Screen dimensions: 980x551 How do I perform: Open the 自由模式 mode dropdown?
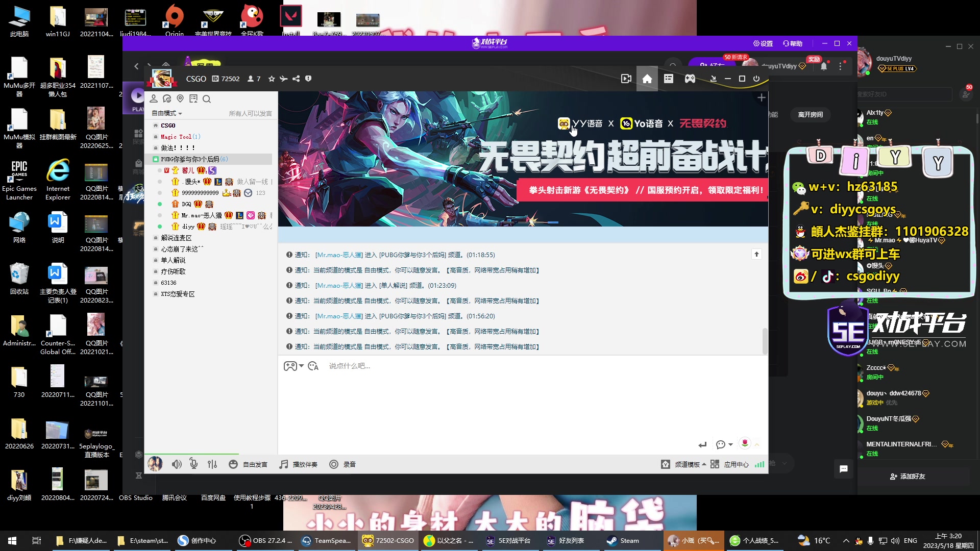pyautogui.click(x=167, y=113)
